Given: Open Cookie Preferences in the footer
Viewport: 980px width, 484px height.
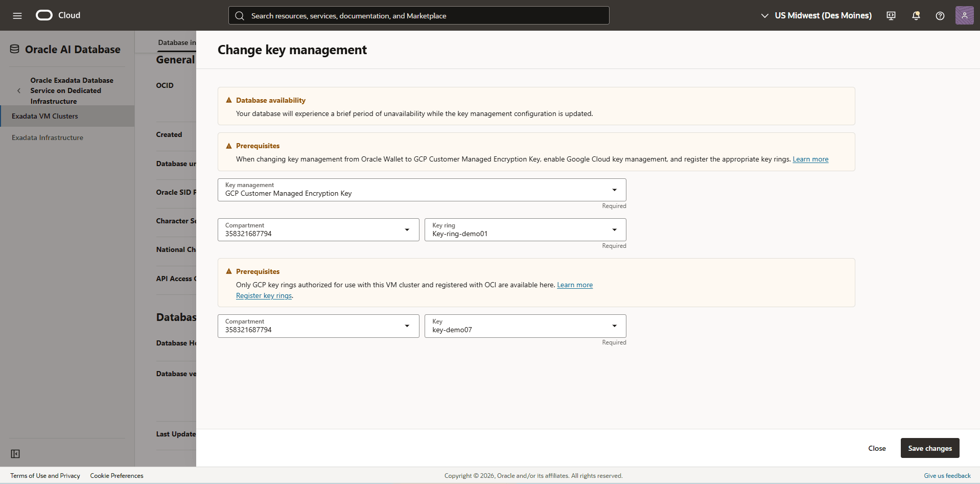Looking at the screenshot, I should [116, 475].
